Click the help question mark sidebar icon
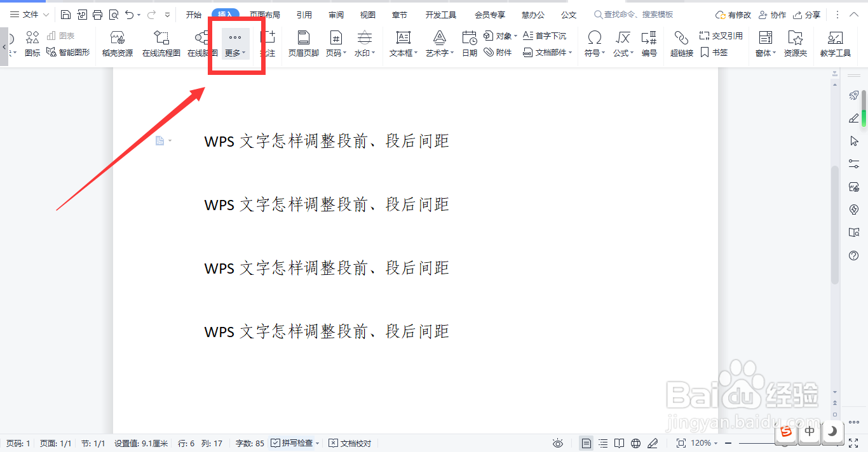The image size is (868, 452). (854, 255)
